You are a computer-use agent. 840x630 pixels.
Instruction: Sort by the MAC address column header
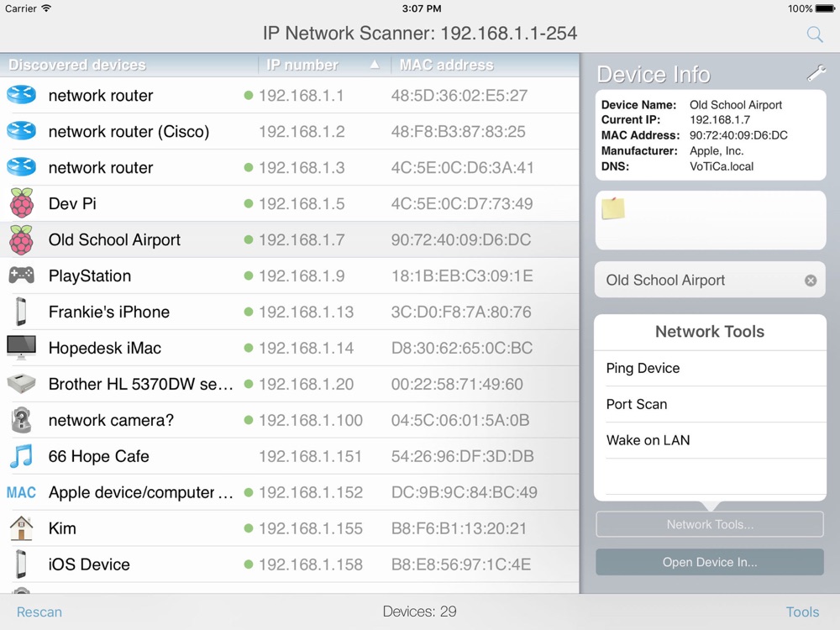tap(447, 65)
